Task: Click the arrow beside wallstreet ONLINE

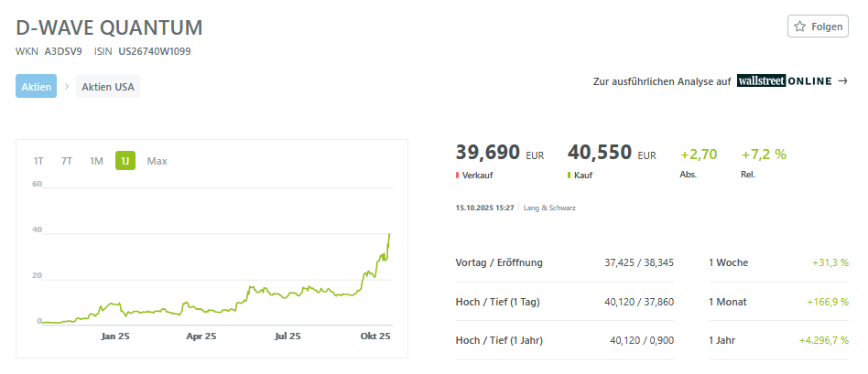Action: pos(842,81)
